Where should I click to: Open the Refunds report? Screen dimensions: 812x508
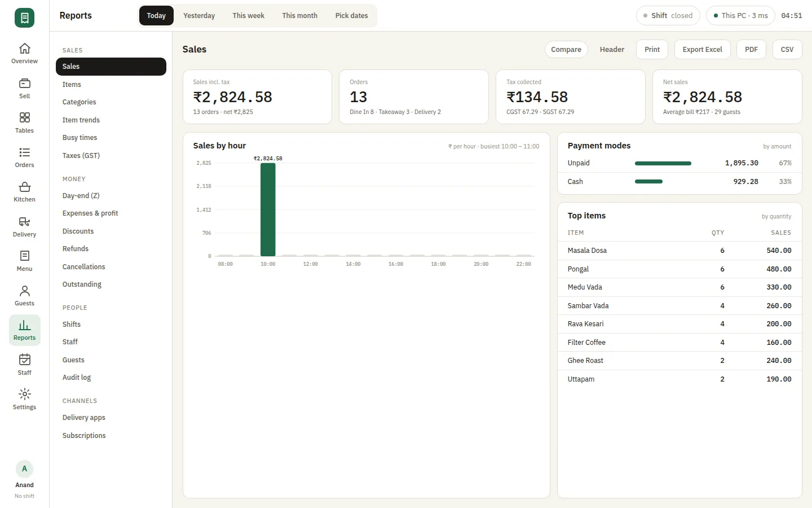pos(111,249)
